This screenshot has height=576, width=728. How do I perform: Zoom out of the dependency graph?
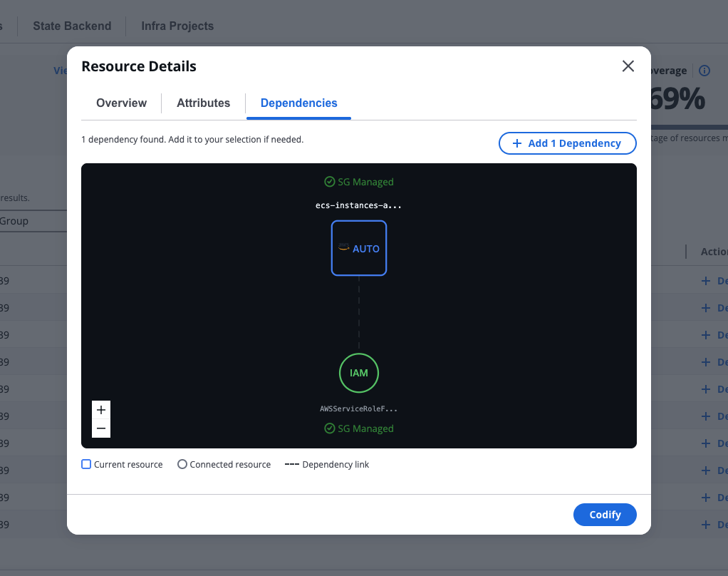(x=101, y=428)
